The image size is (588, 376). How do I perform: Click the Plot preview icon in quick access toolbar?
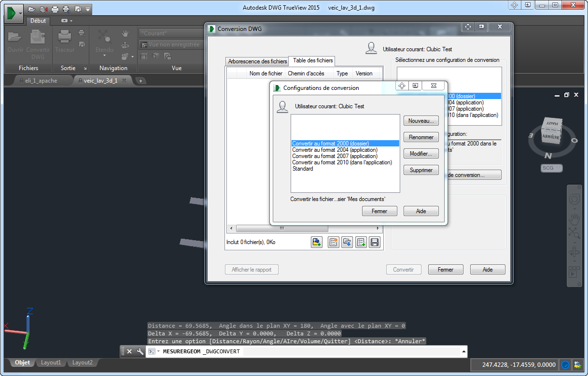(78, 9)
